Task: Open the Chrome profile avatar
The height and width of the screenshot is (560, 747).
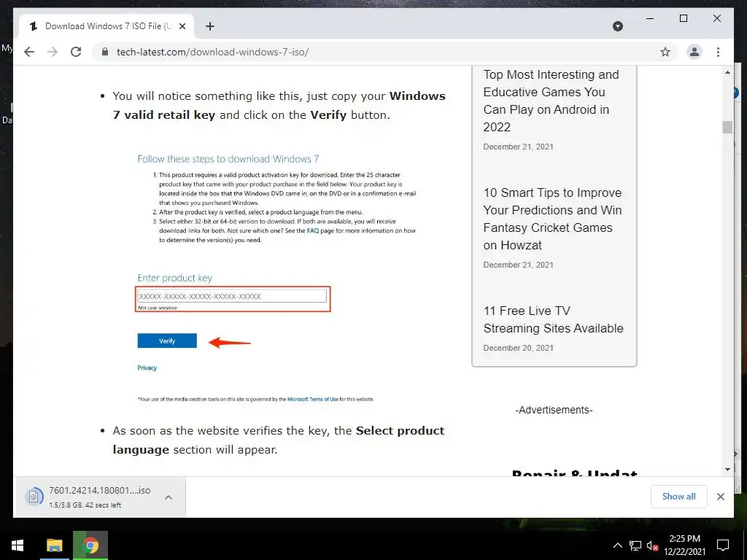Action: coord(694,52)
